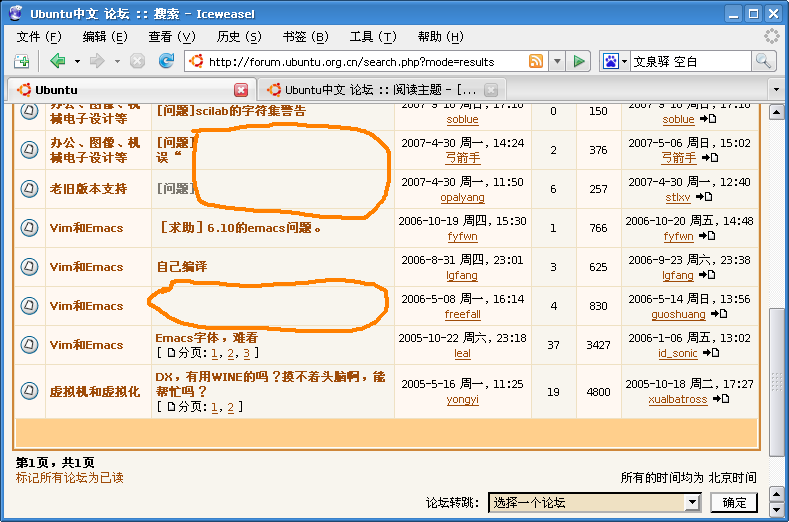Open the 书签 (B) menu

305,36
